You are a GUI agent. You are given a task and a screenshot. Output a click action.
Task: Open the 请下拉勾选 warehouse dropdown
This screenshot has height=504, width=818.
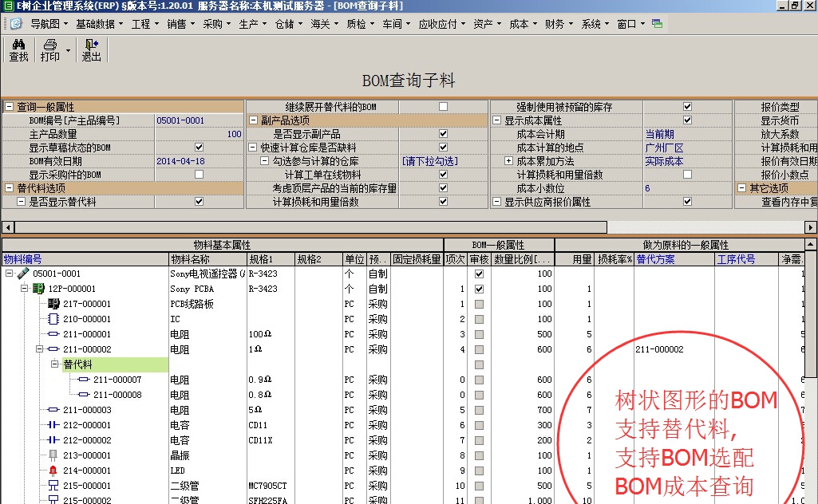coord(431,159)
